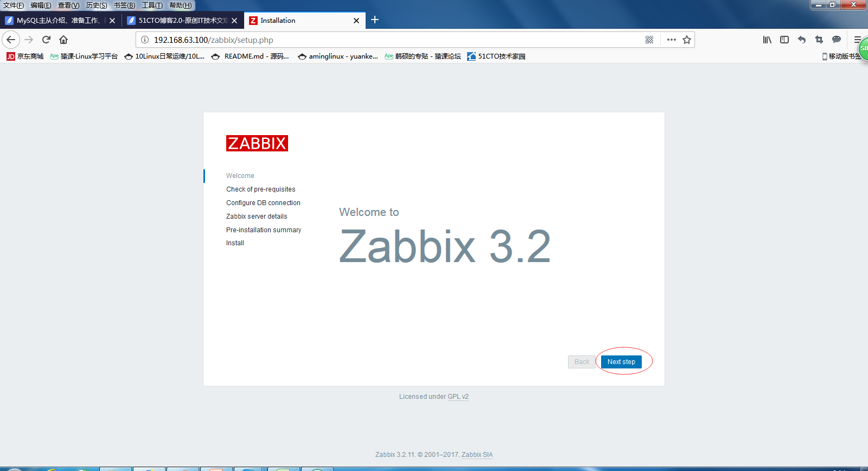Open the 韩硕的专贴 - 猿课论坛 bookmark

coord(423,56)
